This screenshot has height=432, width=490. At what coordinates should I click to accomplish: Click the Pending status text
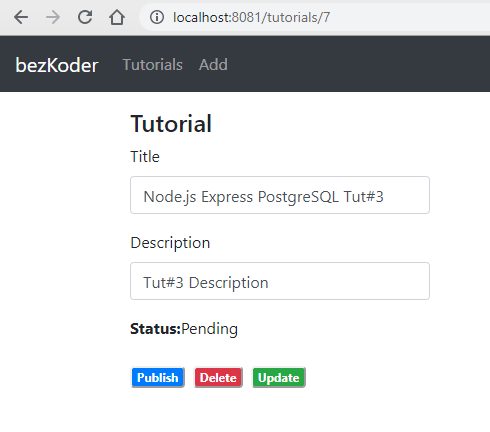coord(209,329)
